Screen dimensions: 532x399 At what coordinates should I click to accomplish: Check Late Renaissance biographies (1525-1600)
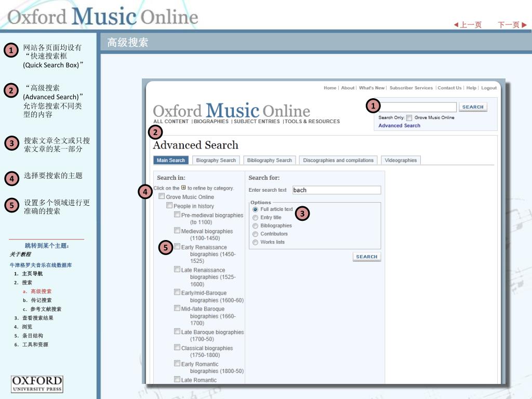click(177, 269)
